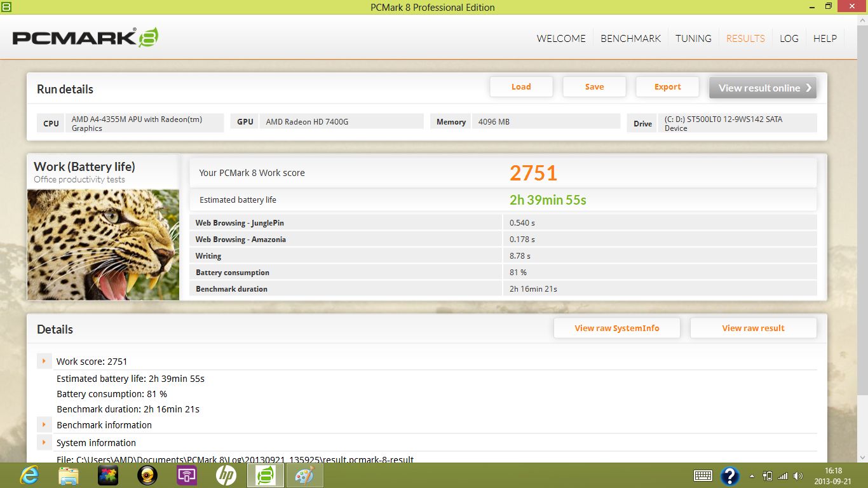This screenshot has height=488, width=868.
Task: Expand the Benchmark information section
Action: pyautogui.click(x=44, y=424)
